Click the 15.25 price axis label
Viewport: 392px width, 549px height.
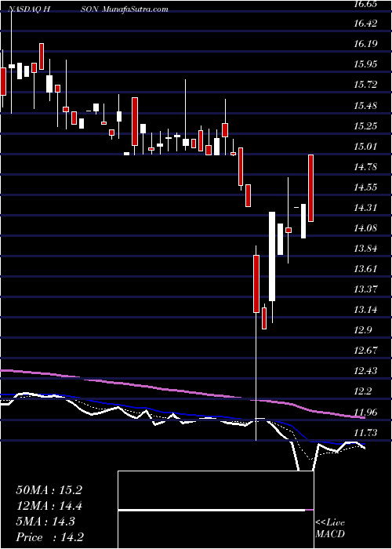tap(366, 126)
